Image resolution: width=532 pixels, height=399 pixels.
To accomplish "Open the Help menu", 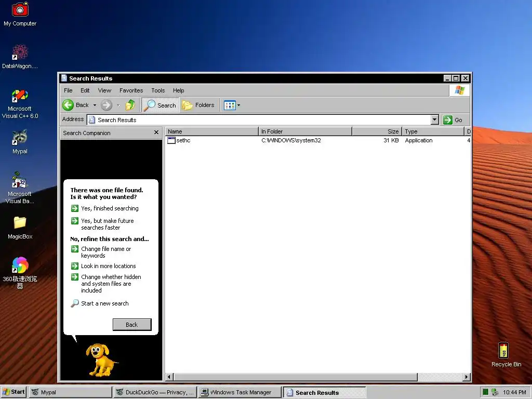I will click(179, 90).
